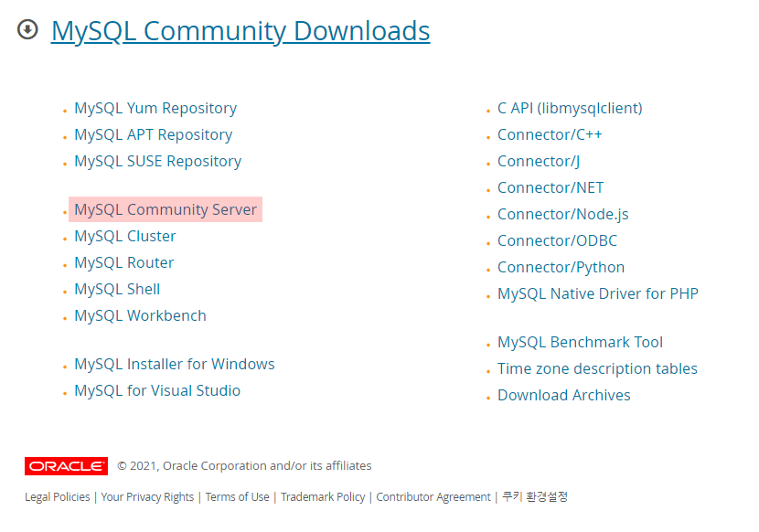Open 쿠키 환경설정 cookie preferences link
This screenshot has height=532, width=759.
point(535,496)
